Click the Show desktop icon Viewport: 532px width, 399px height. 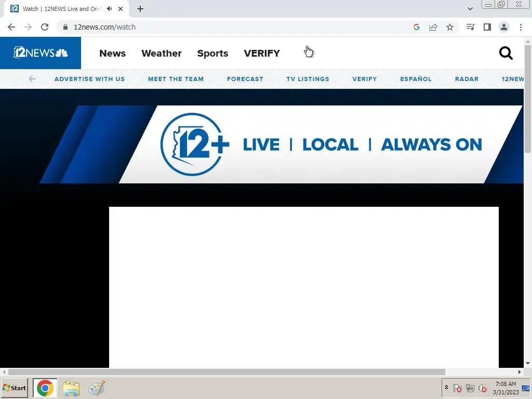point(526,388)
